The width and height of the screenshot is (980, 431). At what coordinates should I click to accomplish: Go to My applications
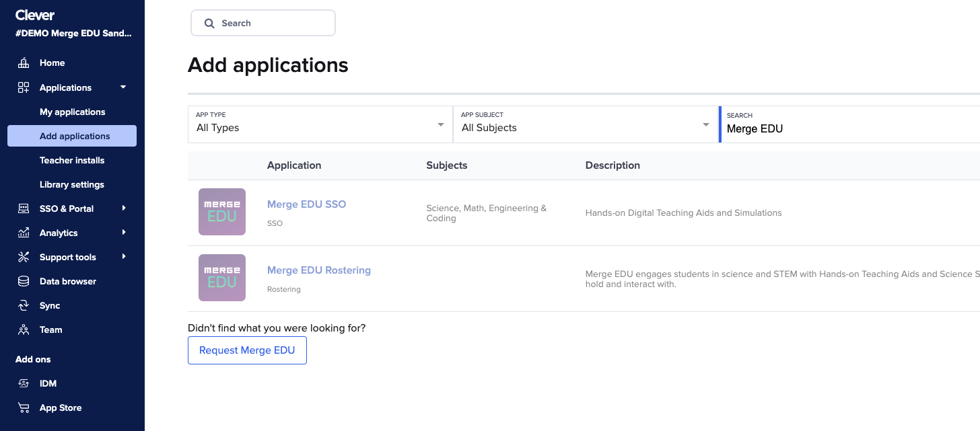coord(72,112)
